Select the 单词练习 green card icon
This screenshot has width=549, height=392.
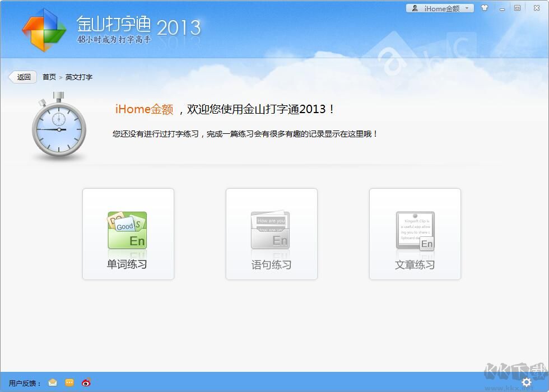tap(127, 230)
